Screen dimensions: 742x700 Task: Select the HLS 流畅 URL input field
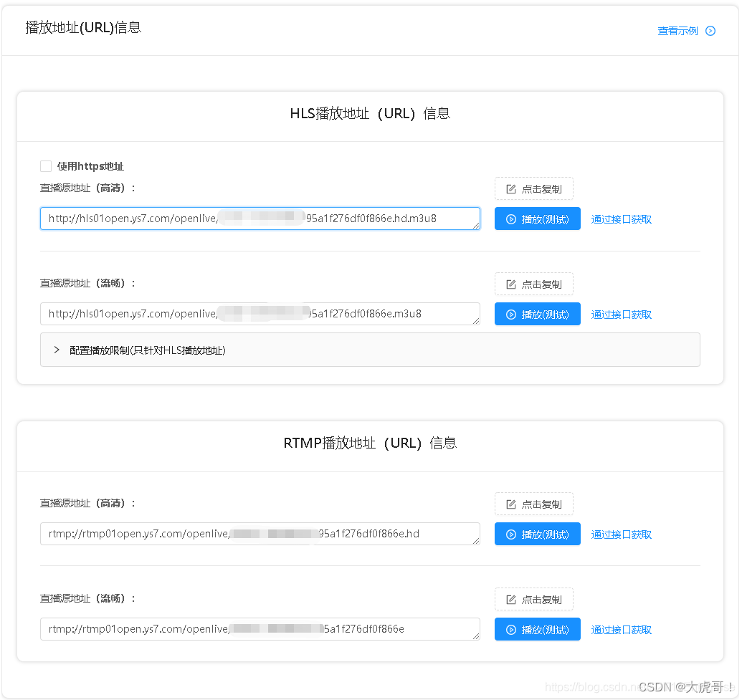[x=260, y=314]
